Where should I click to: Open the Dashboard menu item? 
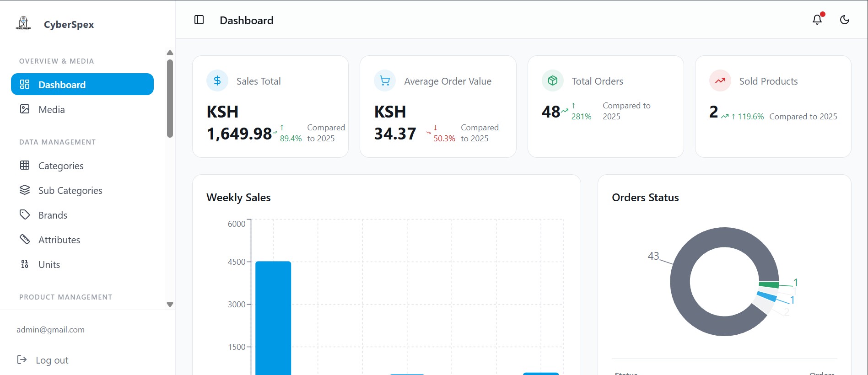(82, 84)
